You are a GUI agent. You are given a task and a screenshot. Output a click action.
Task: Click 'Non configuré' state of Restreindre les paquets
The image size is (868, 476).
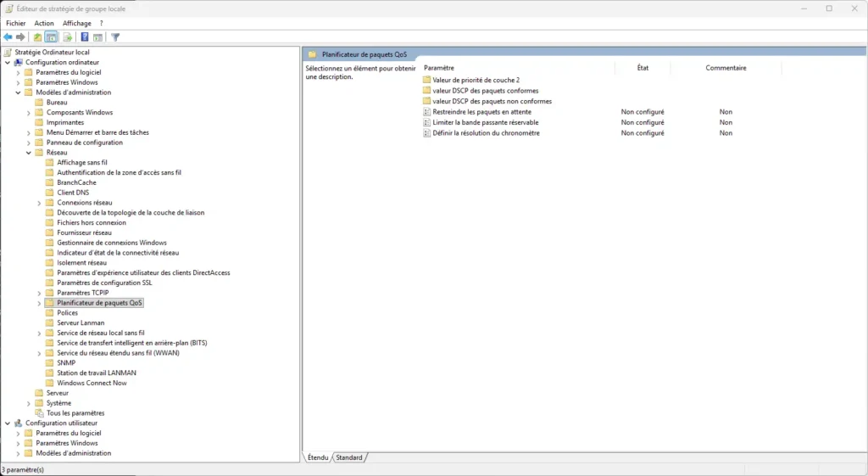tap(643, 112)
